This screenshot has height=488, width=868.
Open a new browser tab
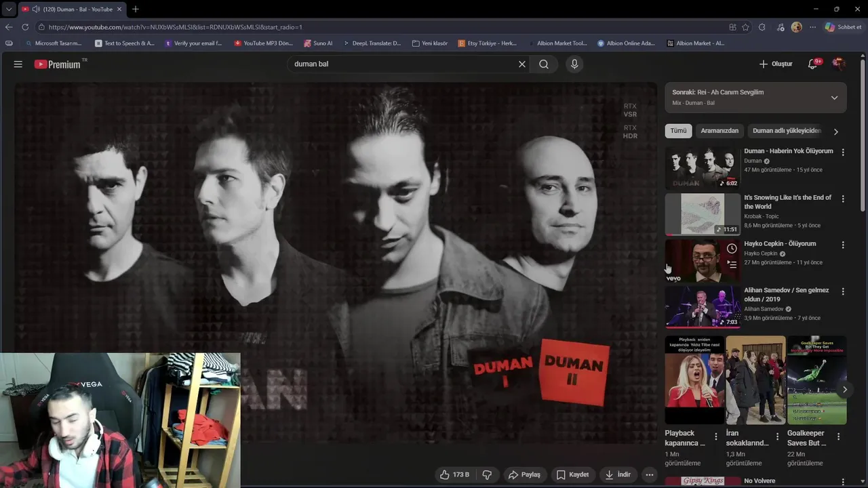point(136,9)
